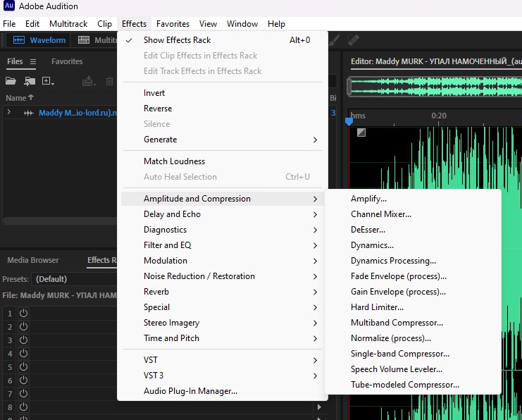Open the Favorites menu in menu bar
This screenshot has height=420, width=522.
[173, 24]
